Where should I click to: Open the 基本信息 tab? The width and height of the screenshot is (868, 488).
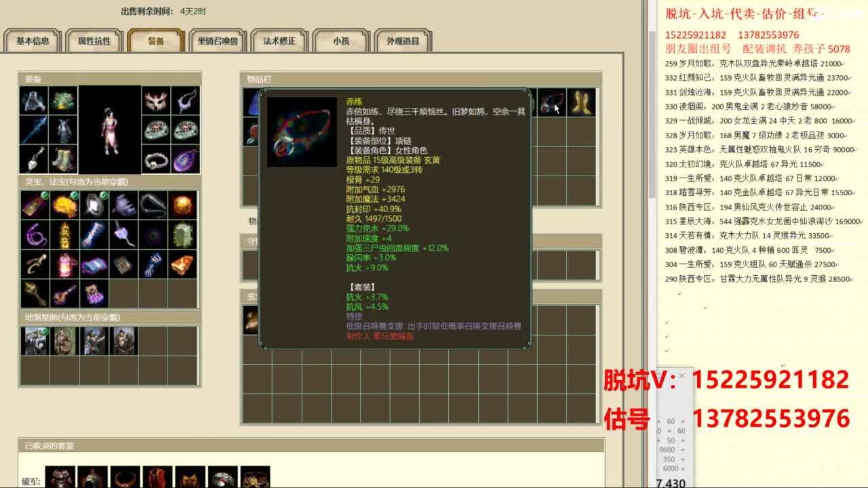pyautogui.click(x=33, y=41)
